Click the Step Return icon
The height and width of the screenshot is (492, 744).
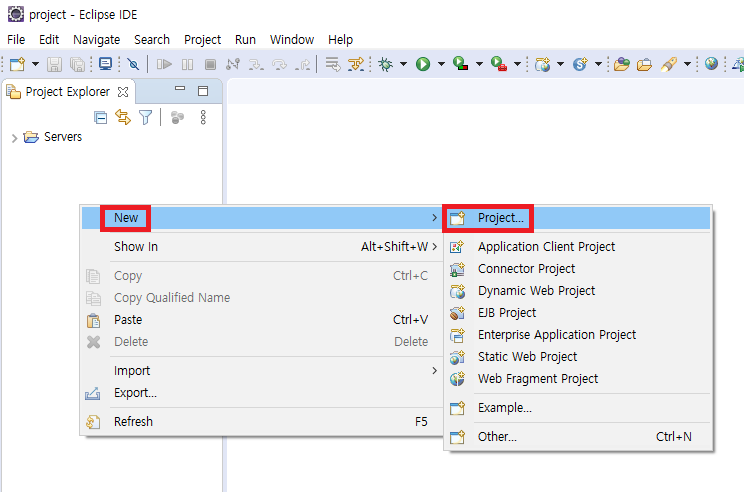(302, 64)
